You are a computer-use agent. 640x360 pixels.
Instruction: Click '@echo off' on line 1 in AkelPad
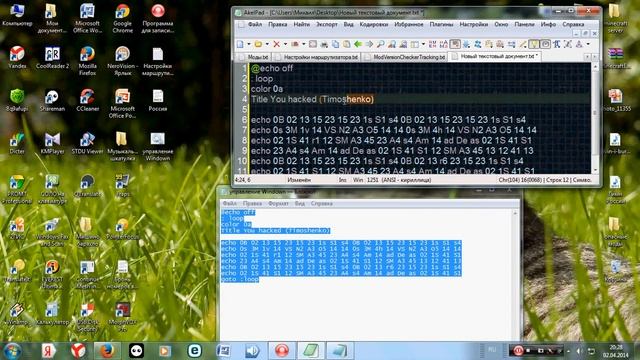tap(272, 68)
